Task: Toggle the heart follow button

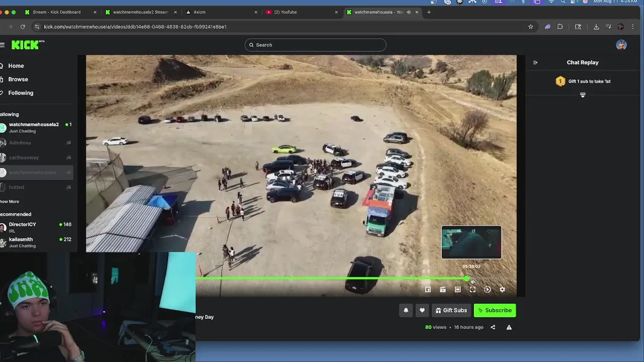Action: (x=422, y=310)
